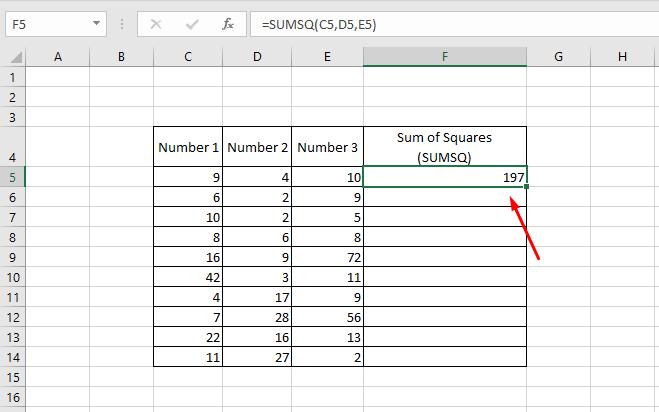The height and width of the screenshot is (412, 659).
Task: Click the "Number 3" header cell
Action: click(x=328, y=147)
